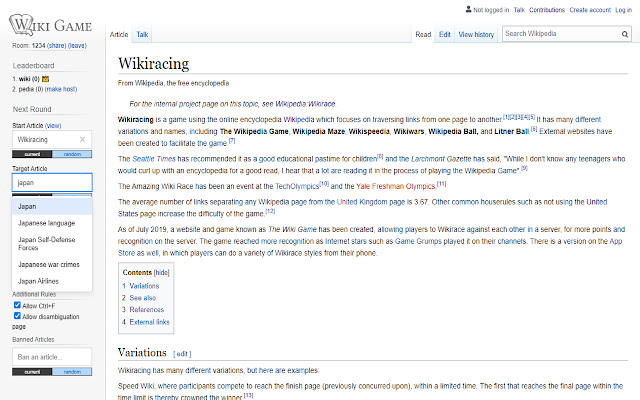Click current button under Start Article
Viewport: 640px width, 400px height.
tap(32, 154)
